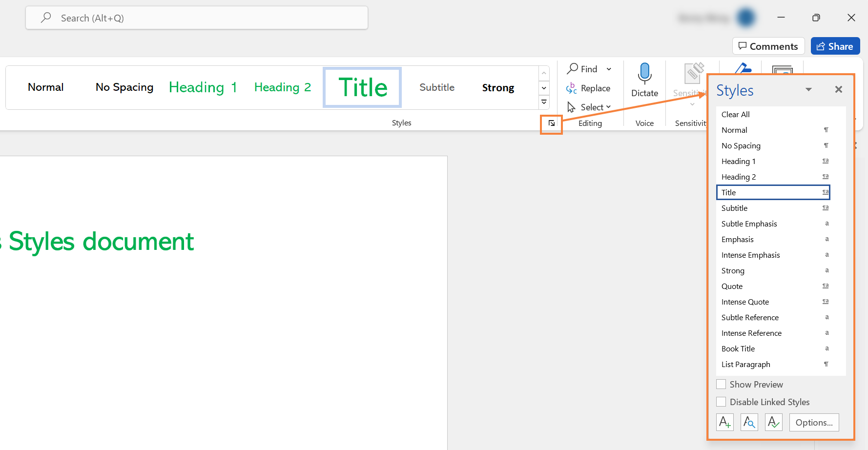Click into the Search (Alt+Q) field

pos(197,18)
